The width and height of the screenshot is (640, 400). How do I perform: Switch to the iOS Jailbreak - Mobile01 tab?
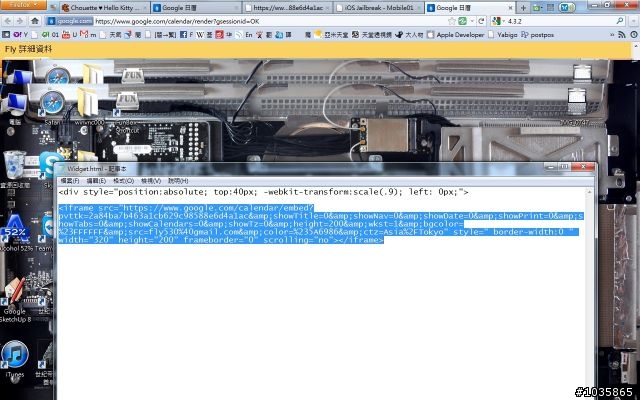(x=379, y=7)
